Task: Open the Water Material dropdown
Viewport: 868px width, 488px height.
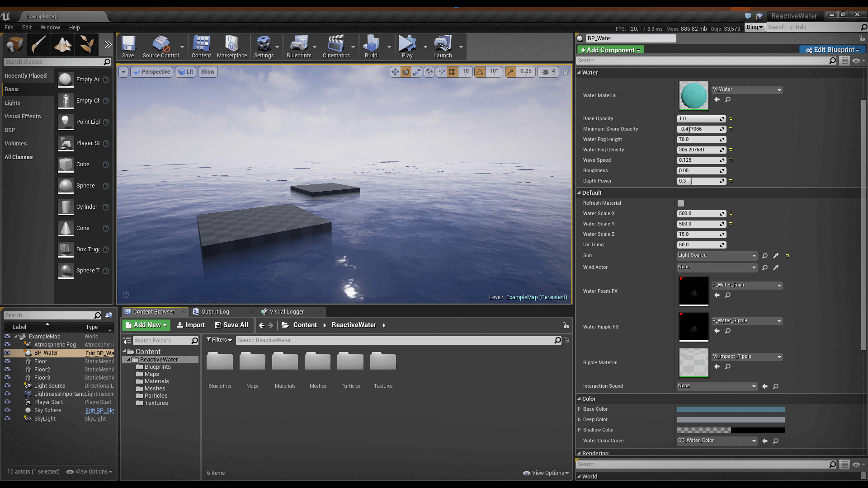Action: (x=779, y=89)
